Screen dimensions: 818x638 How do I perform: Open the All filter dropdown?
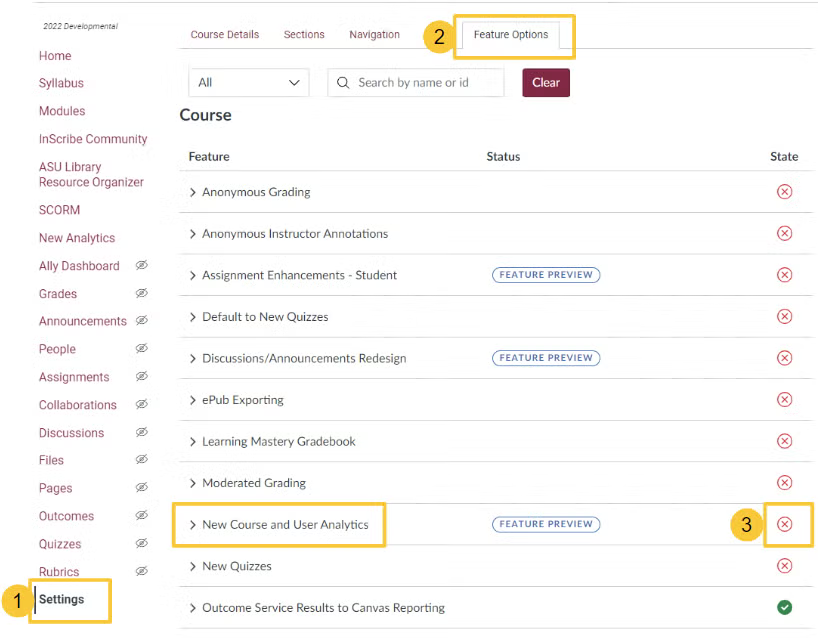248,82
